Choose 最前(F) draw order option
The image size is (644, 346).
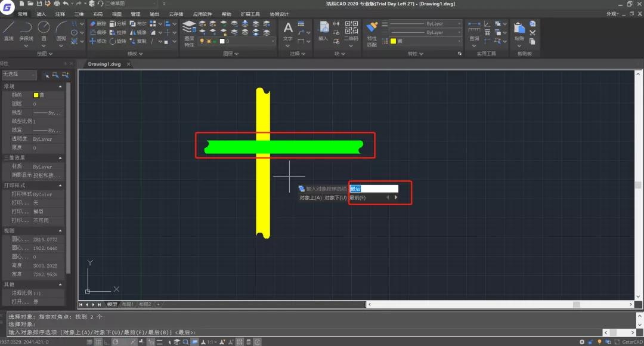click(358, 197)
